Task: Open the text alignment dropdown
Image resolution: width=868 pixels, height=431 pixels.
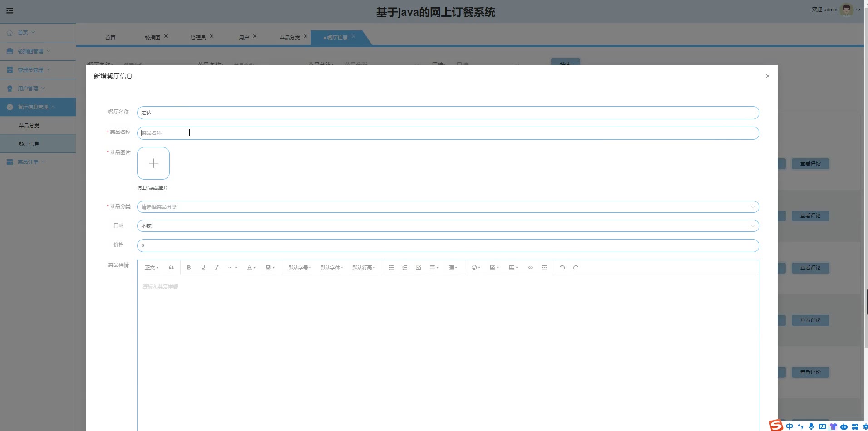Action: coord(434,268)
